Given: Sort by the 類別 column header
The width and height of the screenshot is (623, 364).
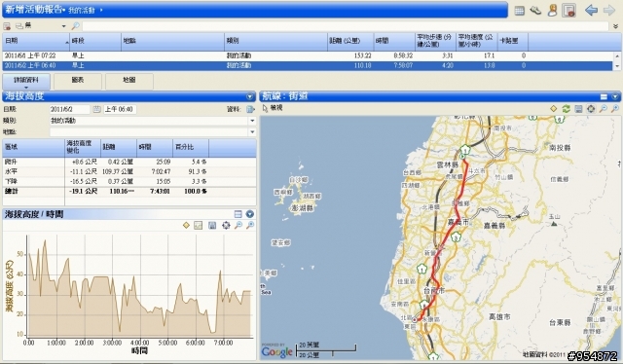Looking at the screenshot, I should pos(275,41).
